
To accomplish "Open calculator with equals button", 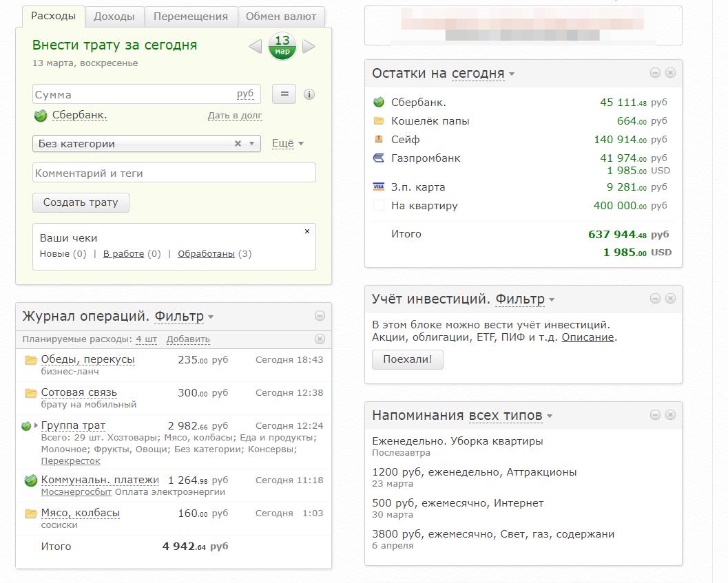I will click(x=284, y=94).
